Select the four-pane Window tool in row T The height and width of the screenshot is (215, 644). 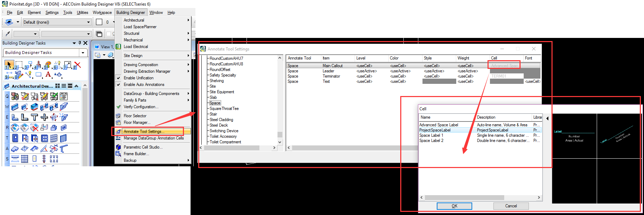(x=44, y=138)
